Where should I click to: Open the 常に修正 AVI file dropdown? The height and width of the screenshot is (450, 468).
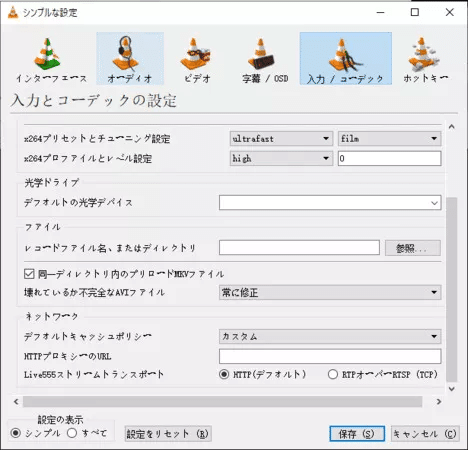pos(330,292)
